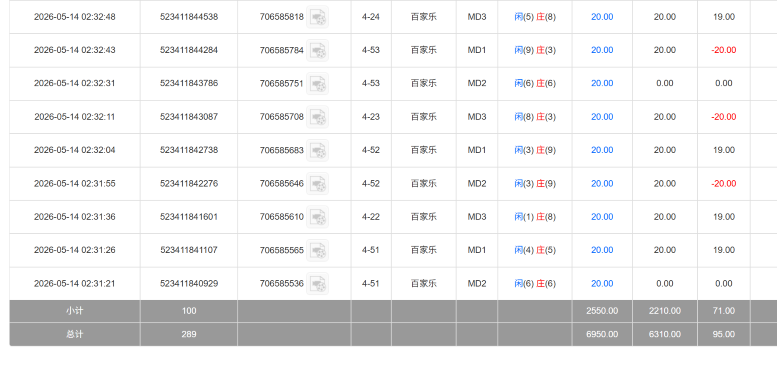The width and height of the screenshot is (777, 366).
Task: Click round ID 706585536
Action: (x=281, y=283)
